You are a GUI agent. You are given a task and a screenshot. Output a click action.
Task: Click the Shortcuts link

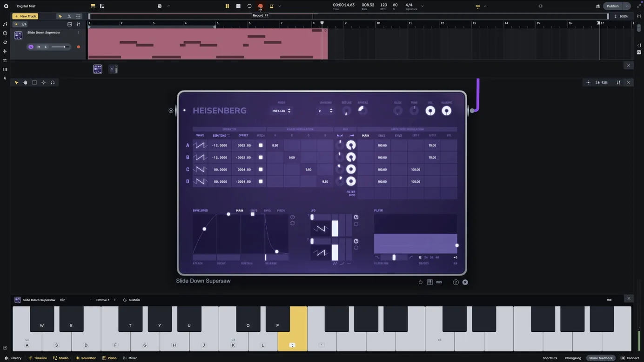550,358
